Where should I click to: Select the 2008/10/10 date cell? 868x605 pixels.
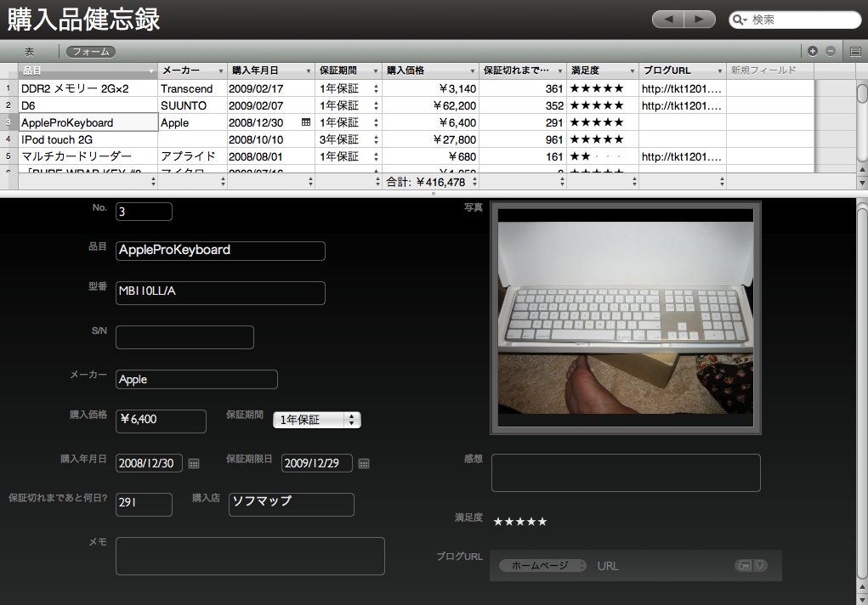pos(271,139)
